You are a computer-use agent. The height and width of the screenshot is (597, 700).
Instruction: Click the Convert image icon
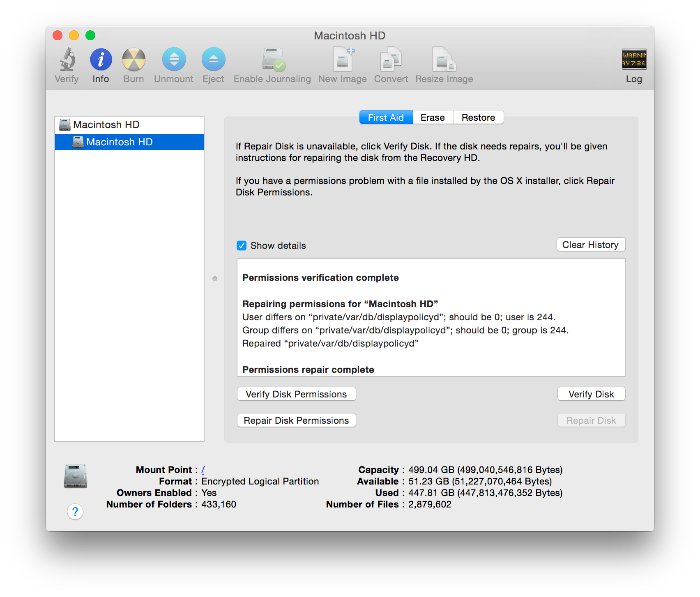pos(391,60)
